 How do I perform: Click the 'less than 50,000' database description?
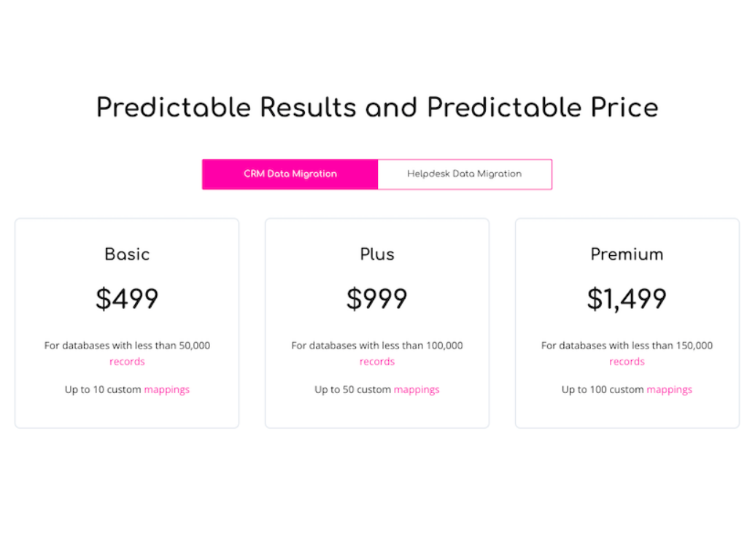pyautogui.click(x=127, y=346)
